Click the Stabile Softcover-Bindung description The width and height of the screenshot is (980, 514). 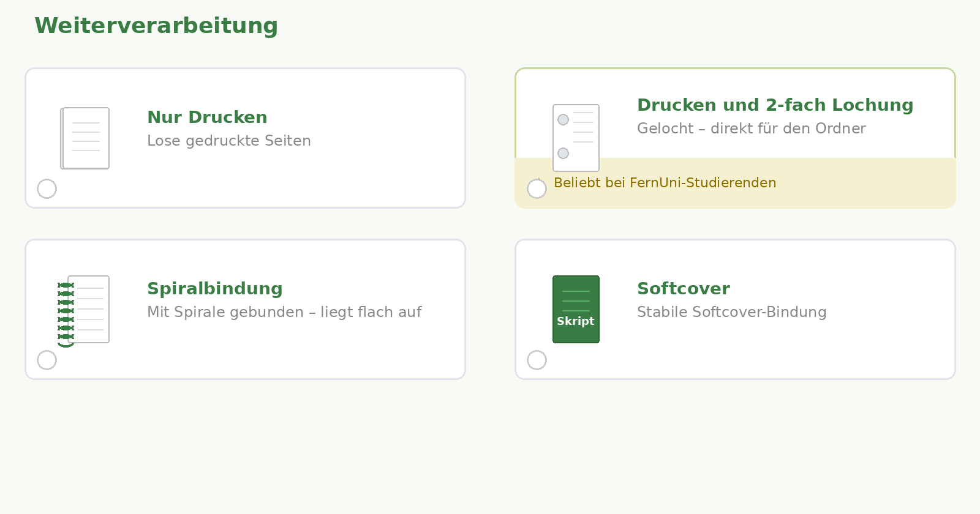coord(731,312)
